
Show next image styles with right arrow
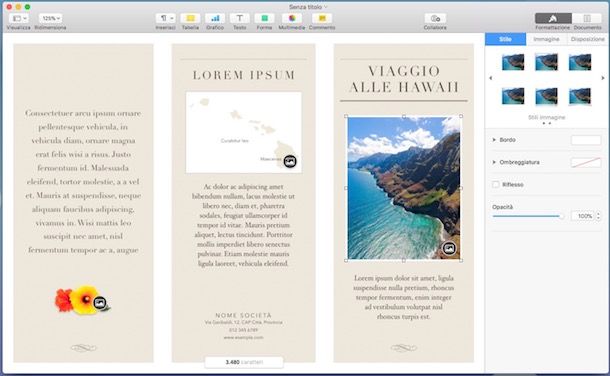(x=603, y=78)
